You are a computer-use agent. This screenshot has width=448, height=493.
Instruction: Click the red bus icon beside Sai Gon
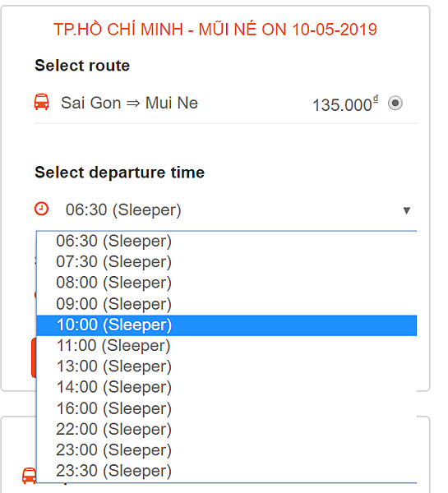[x=42, y=102]
